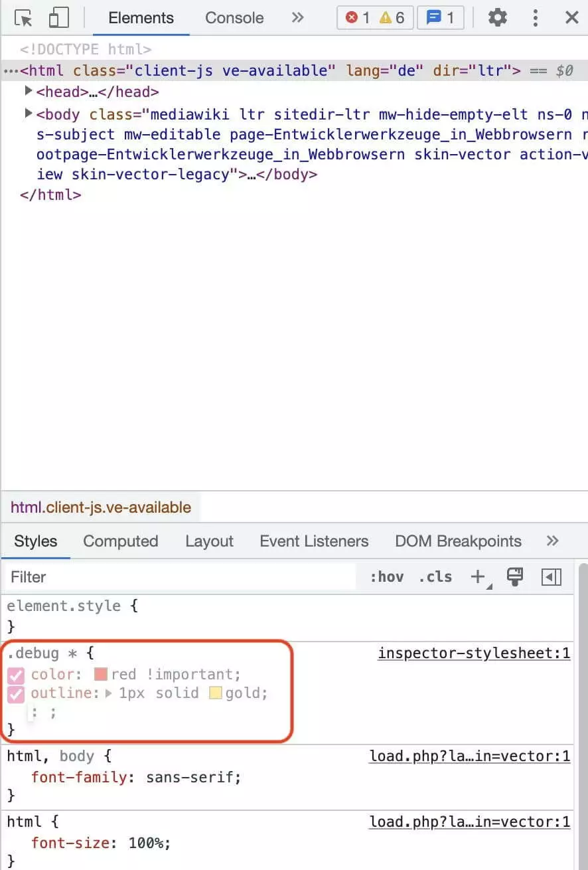Switch to the Console tab

tap(234, 18)
